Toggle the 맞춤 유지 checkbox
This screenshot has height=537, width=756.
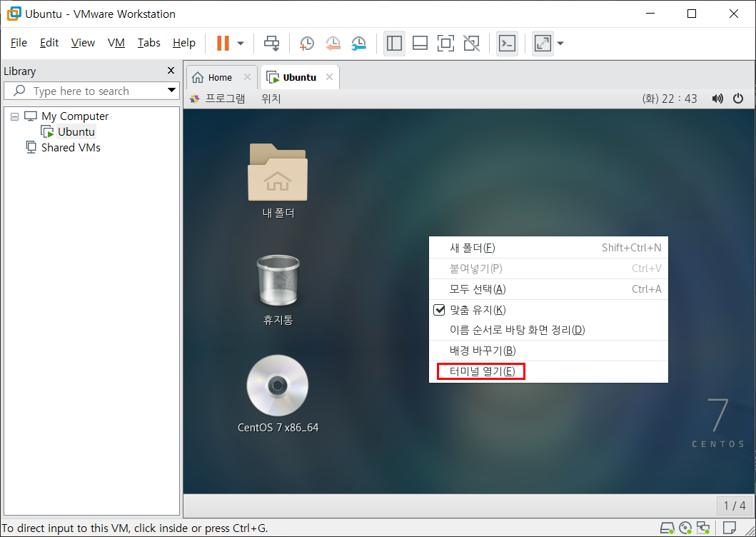[x=439, y=310]
